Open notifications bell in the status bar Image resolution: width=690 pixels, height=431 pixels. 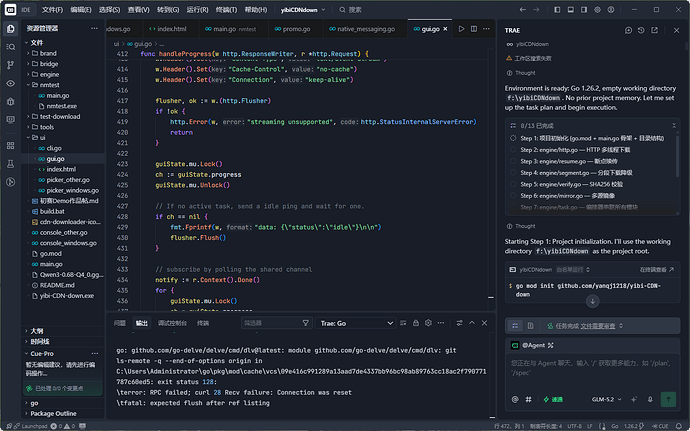(679, 426)
